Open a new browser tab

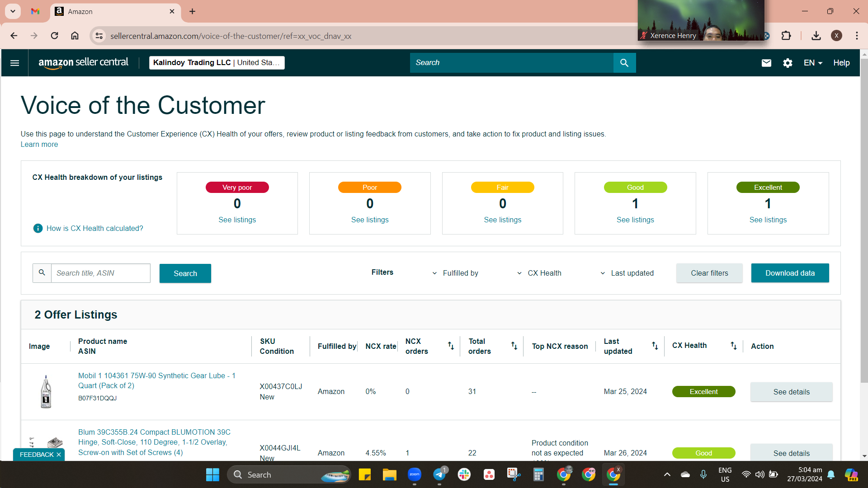tap(192, 11)
